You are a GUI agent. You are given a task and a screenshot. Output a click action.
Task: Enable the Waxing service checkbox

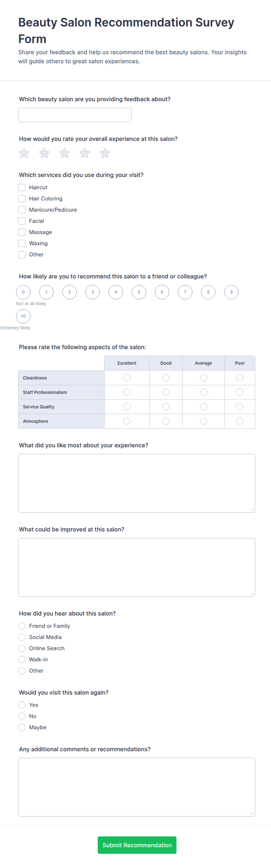click(22, 243)
